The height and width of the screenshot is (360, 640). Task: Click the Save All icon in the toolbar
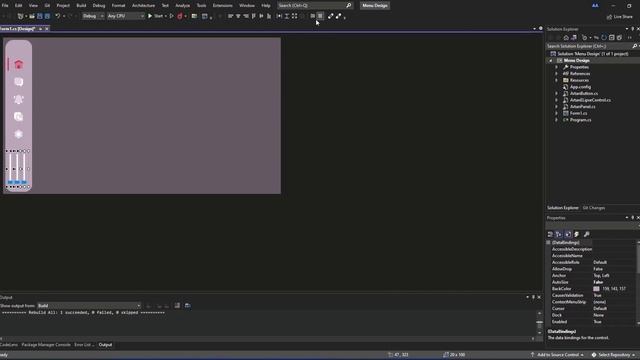coord(47,16)
